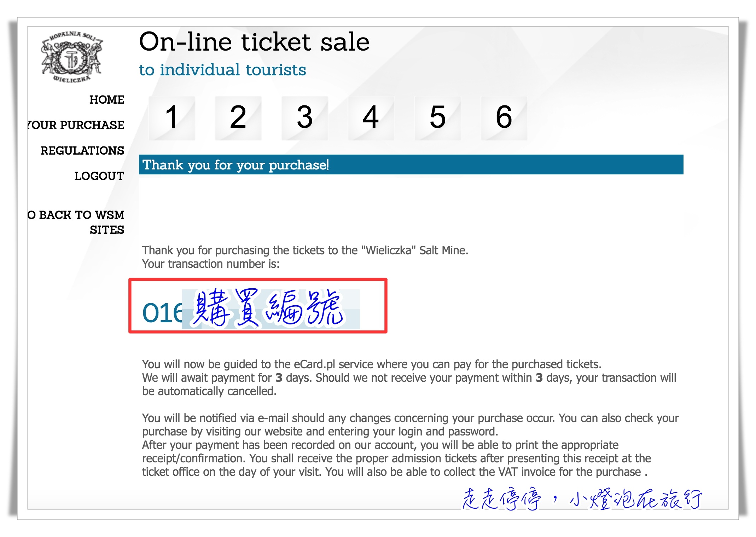756x537 pixels.
Task: Click the 'On-line ticket sale' heading
Action: [x=254, y=42]
